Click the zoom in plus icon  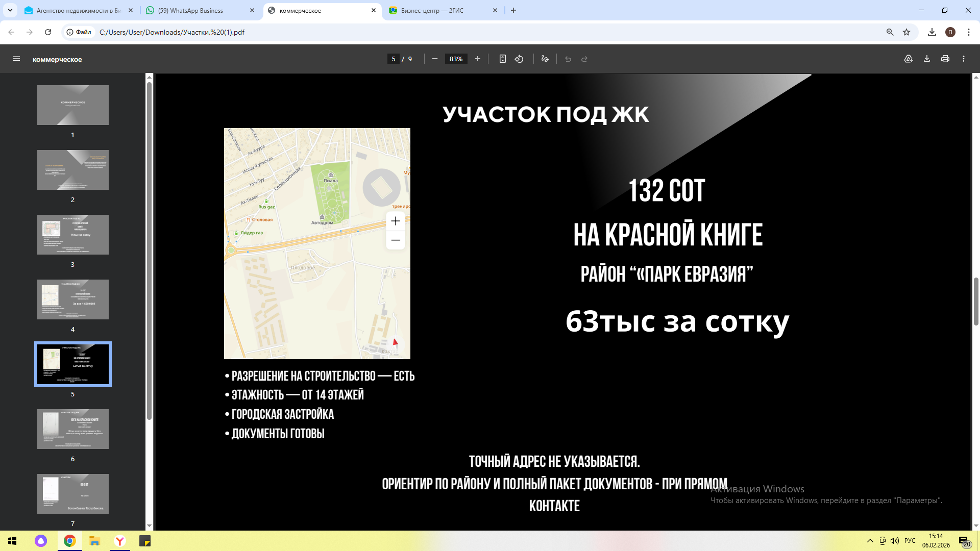coord(478,59)
